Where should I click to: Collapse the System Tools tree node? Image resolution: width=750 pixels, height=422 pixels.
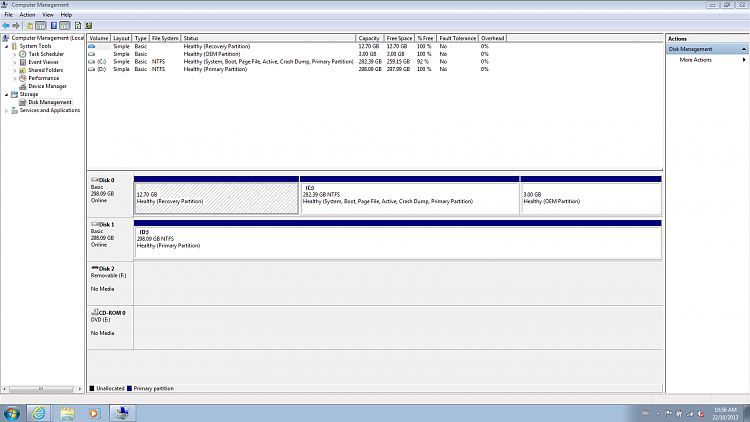click(x=7, y=46)
